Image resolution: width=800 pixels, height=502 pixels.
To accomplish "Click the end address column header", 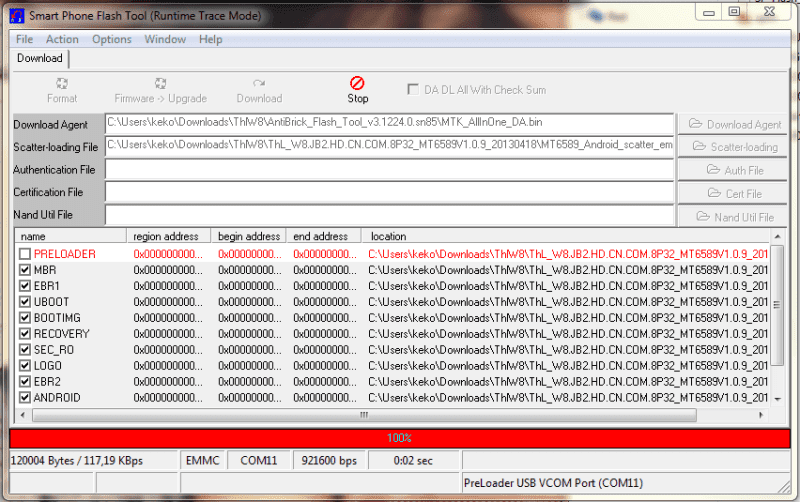I will coord(323,236).
